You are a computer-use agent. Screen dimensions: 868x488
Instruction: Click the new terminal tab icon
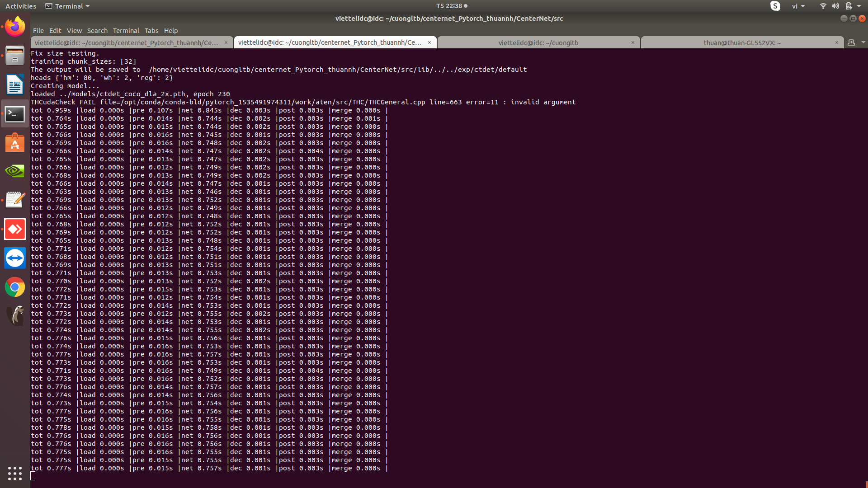pyautogui.click(x=851, y=42)
